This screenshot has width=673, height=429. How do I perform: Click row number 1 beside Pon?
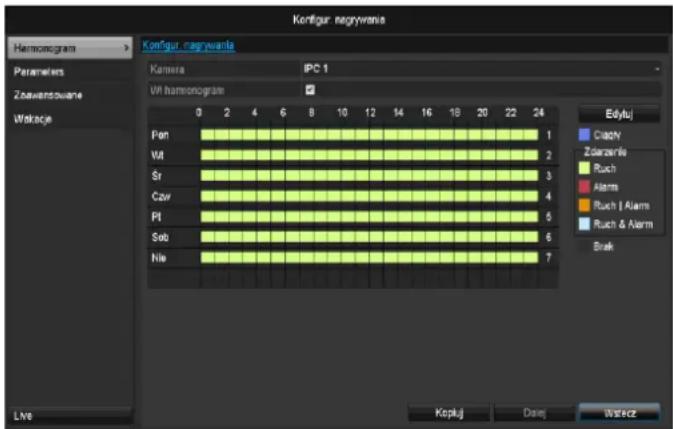pyautogui.click(x=549, y=135)
